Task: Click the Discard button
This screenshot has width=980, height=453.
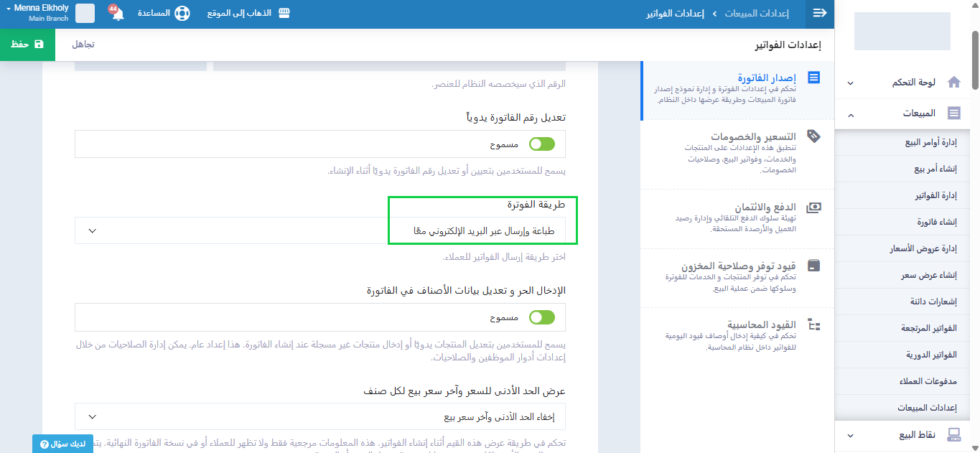Action: click(x=83, y=45)
